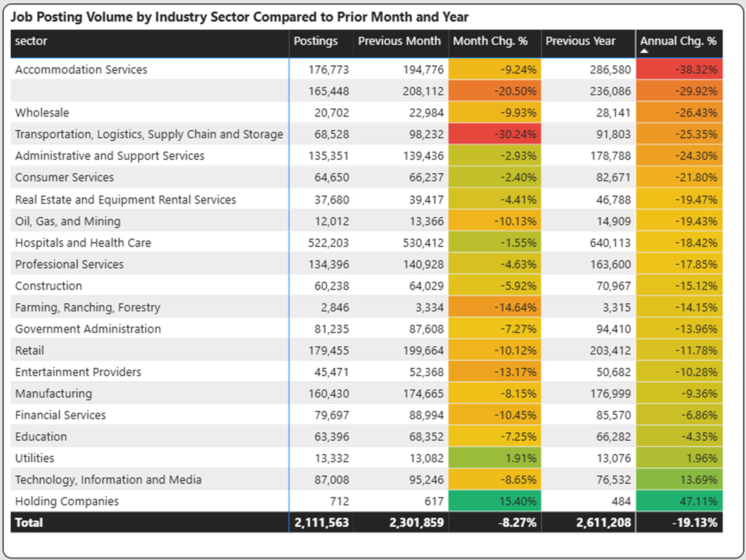Click the green 15.40% month change cell
The height and width of the screenshot is (560, 746).
point(494,501)
